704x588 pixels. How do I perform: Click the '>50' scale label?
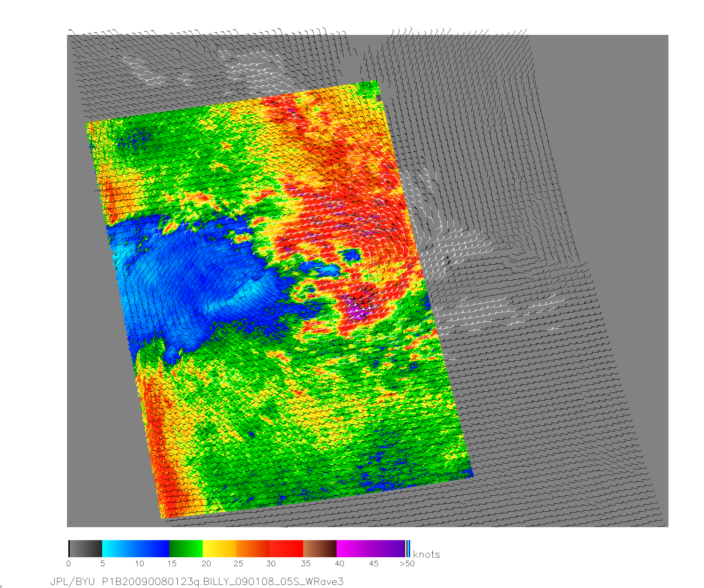[407, 564]
